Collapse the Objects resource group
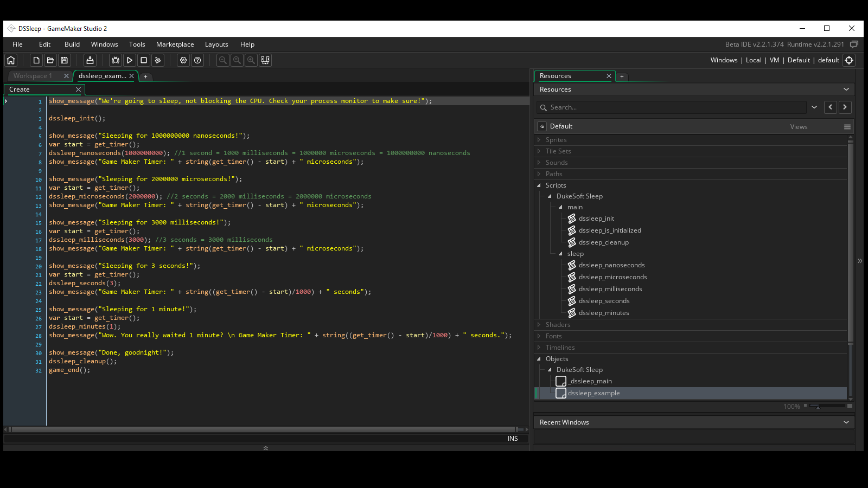The width and height of the screenshot is (868, 488). [x=539, y=359]
